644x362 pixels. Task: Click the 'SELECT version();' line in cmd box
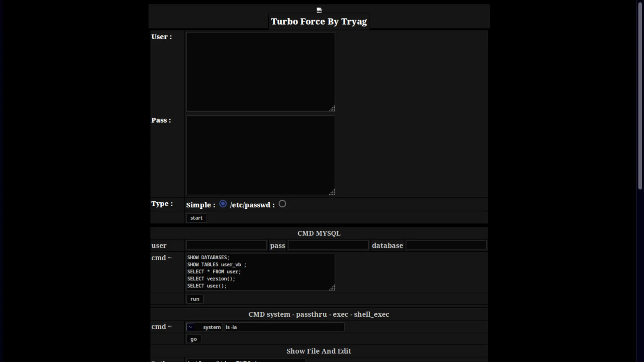[211, 279]
